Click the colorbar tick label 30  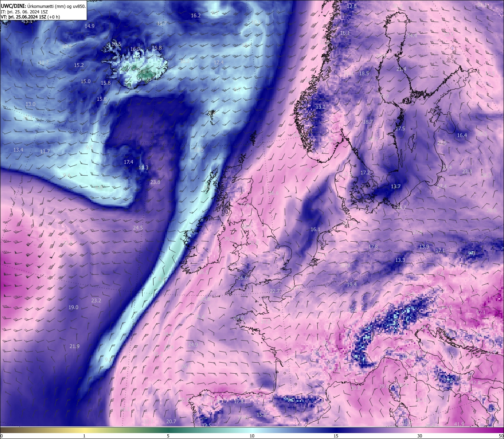[x=420, y=436]
